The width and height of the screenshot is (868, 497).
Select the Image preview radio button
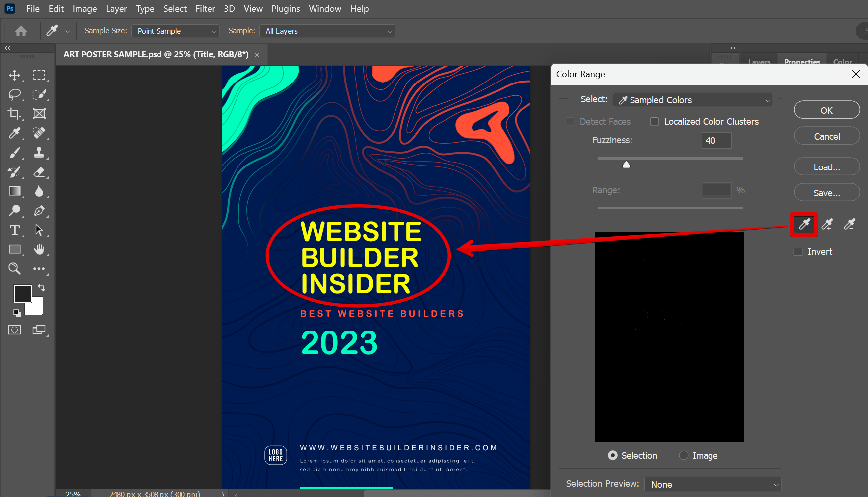(684, 455)
